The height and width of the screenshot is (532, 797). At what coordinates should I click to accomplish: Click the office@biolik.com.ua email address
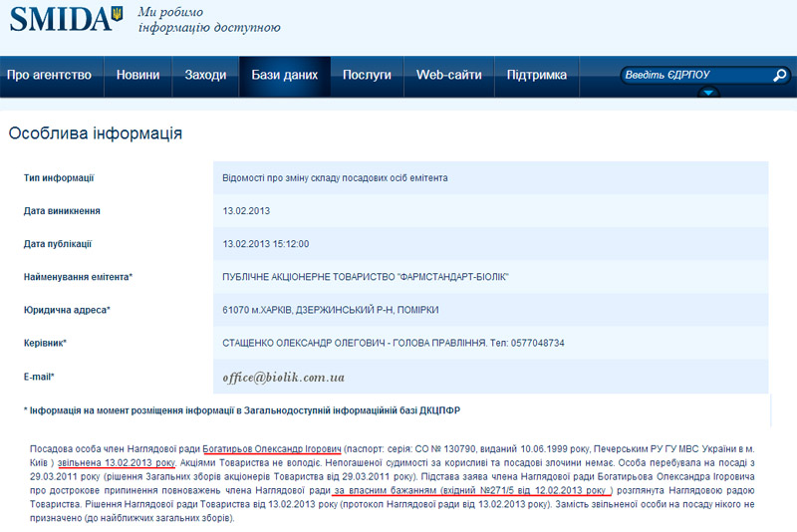tap(284, 378)
